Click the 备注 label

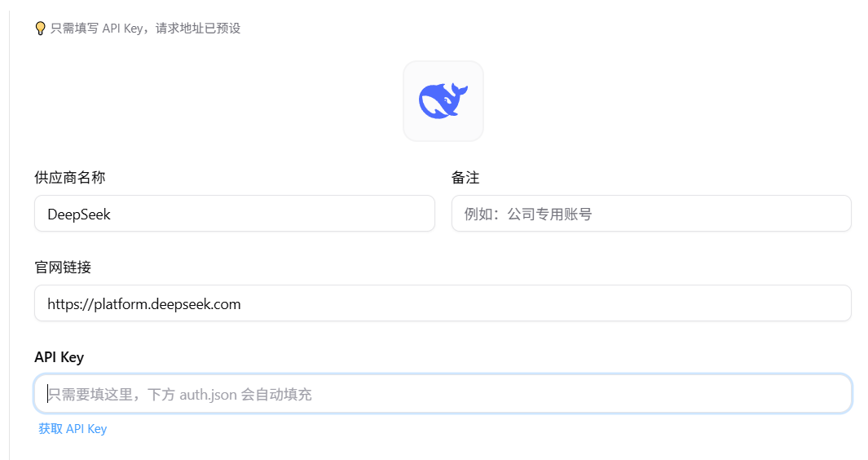[465, 177]
